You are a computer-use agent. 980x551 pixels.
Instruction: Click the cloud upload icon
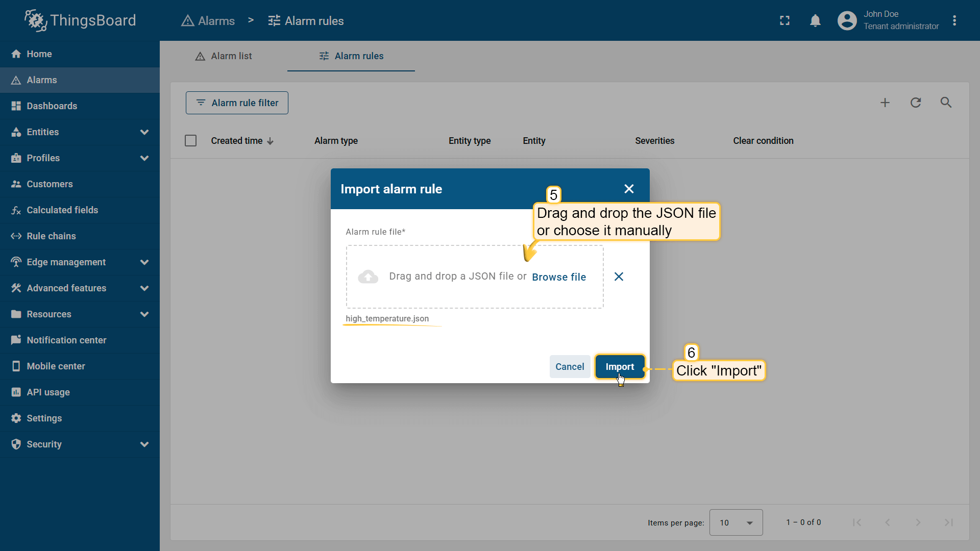pyautogui.click(x=368, y=277)
